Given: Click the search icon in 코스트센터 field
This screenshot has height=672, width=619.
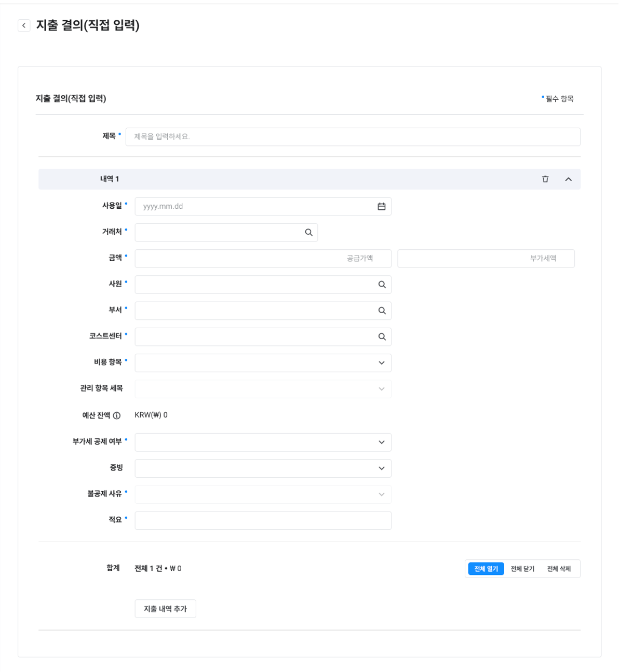Looking at the screenshot, I should point(382,337).
